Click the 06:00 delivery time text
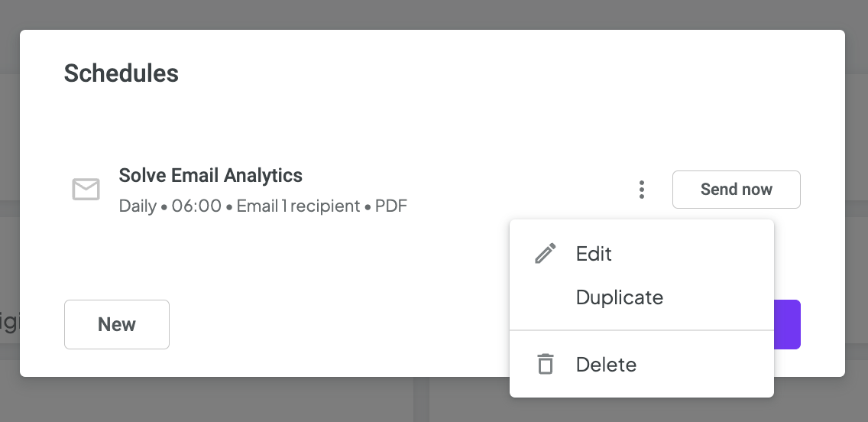This screenshot has width=868, height=422. 196,206
